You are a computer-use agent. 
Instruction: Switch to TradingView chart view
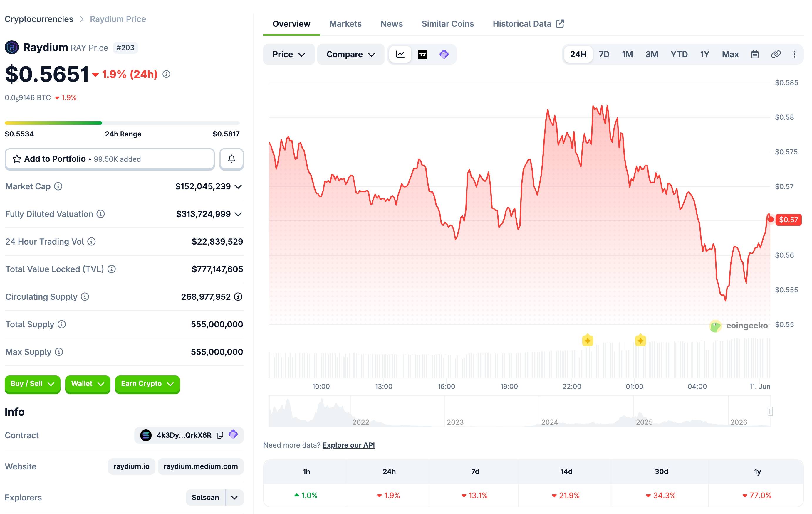(422, 54)
